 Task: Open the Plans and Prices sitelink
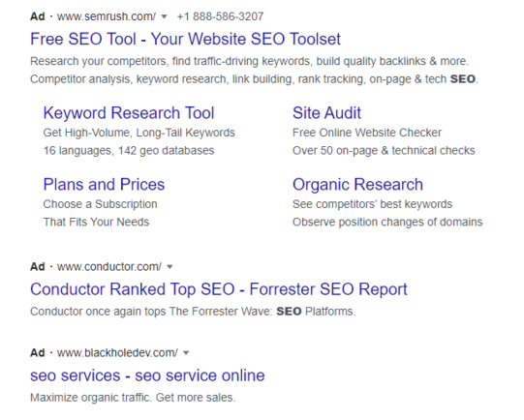click(104, 184)
